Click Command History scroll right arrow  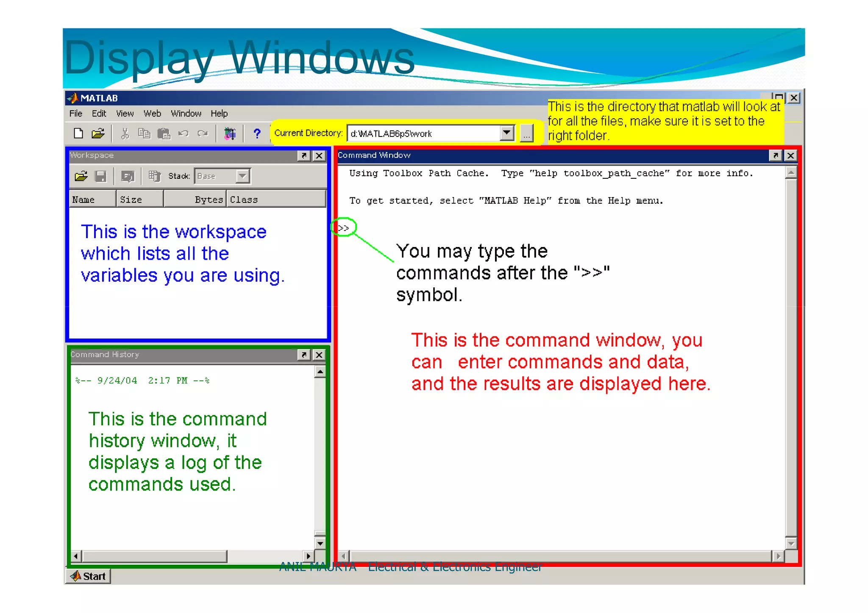tap(309, 556)
